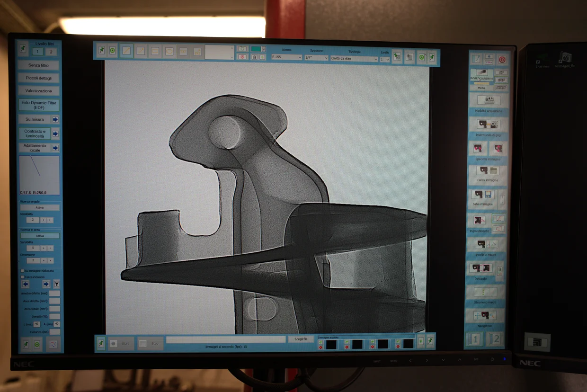This screenshot has width=587, height=392.
Task: Select filter level 1 tab
Action: click(x=37, y=52)
